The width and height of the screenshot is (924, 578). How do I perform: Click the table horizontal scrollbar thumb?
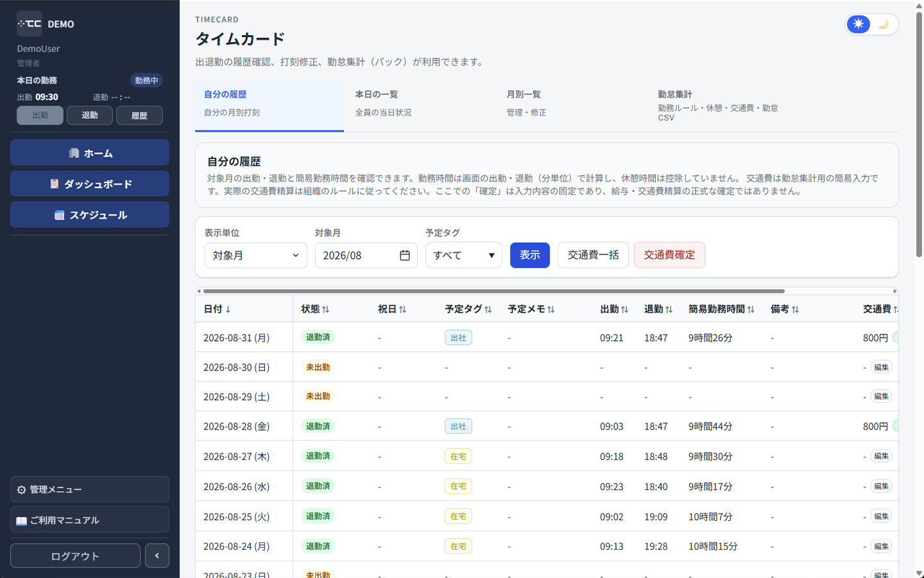[494, 291]
